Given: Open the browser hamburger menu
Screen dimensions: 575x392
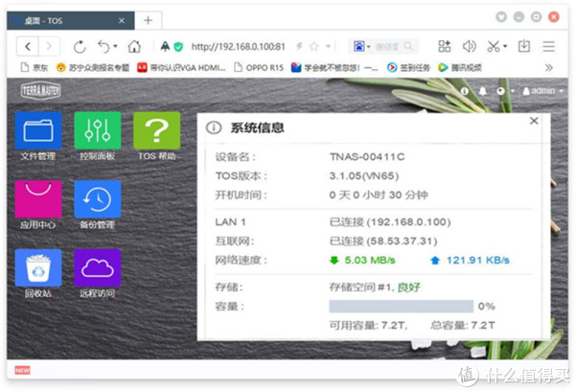Looking at the screenshot, I should (x=550, y=46).
